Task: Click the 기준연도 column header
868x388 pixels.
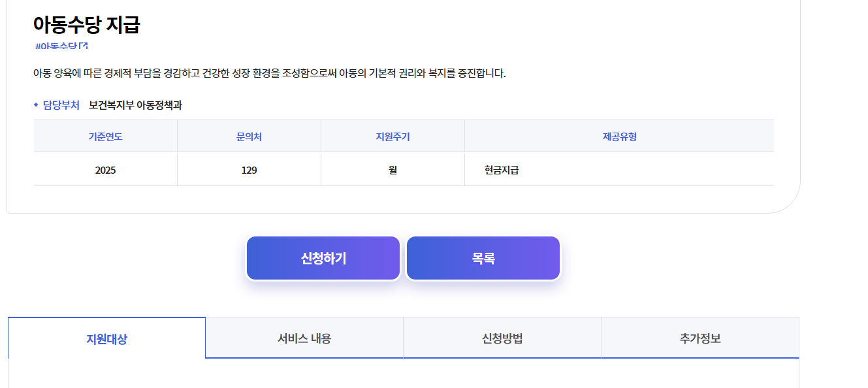Action: (x=105, y=135)
